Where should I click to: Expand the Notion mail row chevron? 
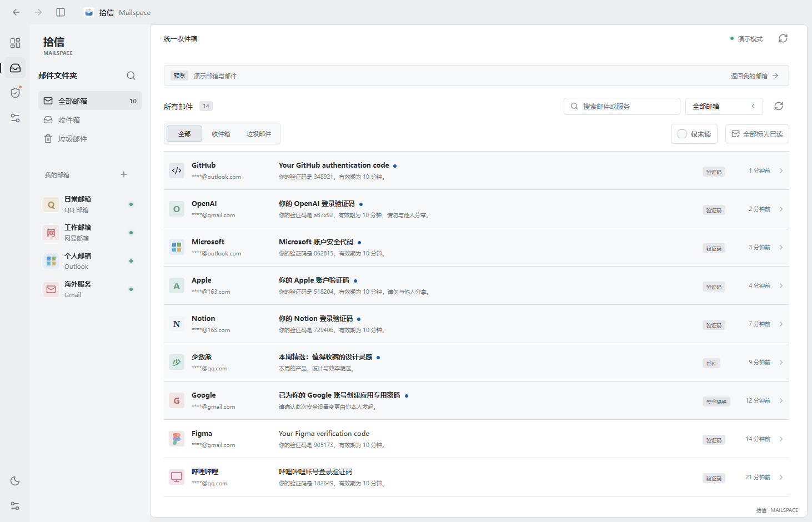pyautogui.click(x=781, y=324)
